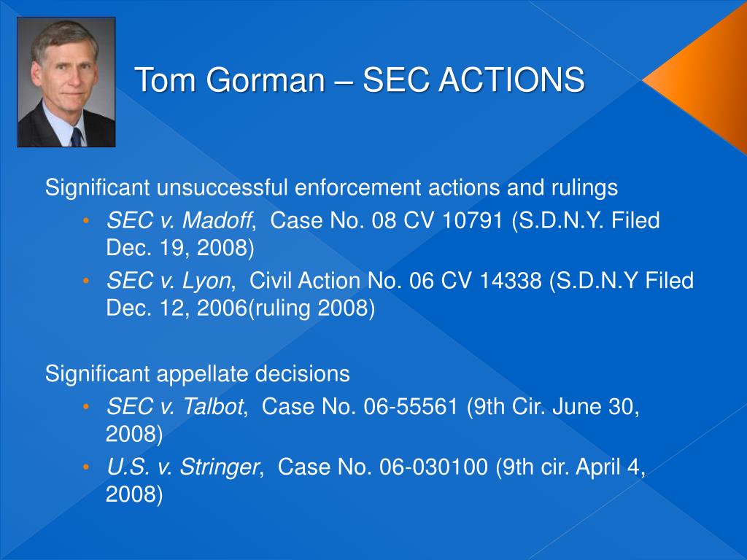Viewport: 747px width, 560px height.
Task: Select the text 'Case No. 08 CV 10791'
Action: point(387,220)
